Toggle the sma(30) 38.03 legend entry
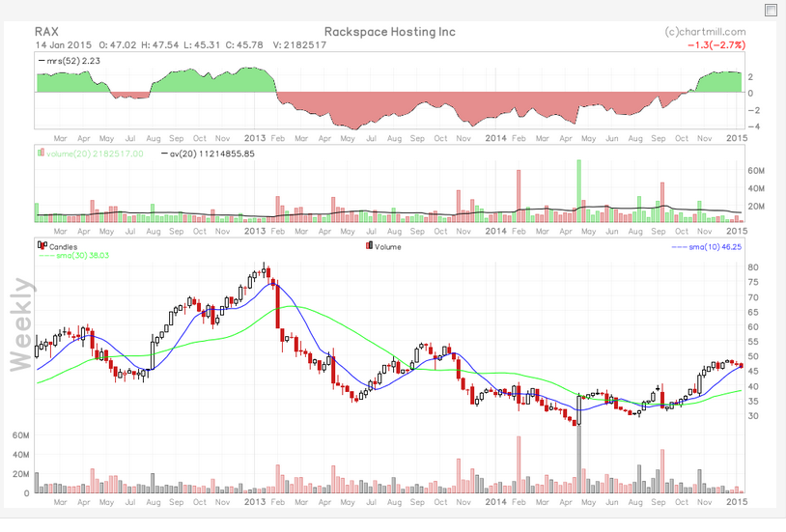This screenshot has width=786, height=532. point(73,256)
